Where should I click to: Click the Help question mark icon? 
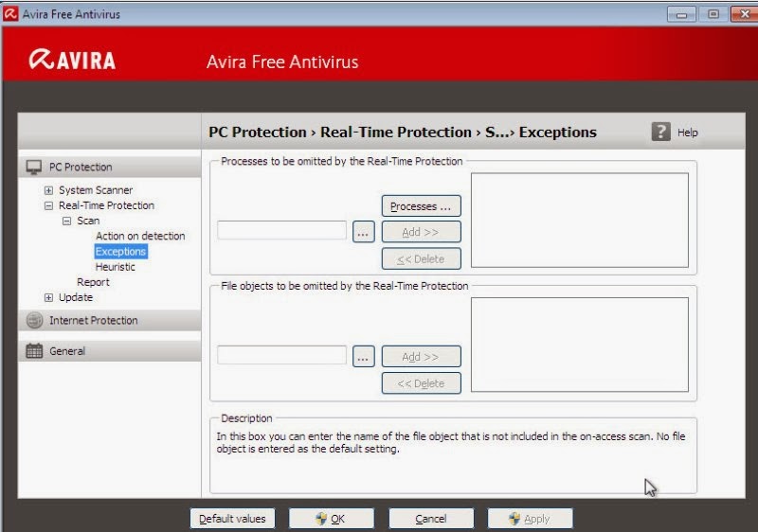coord(660,132)
